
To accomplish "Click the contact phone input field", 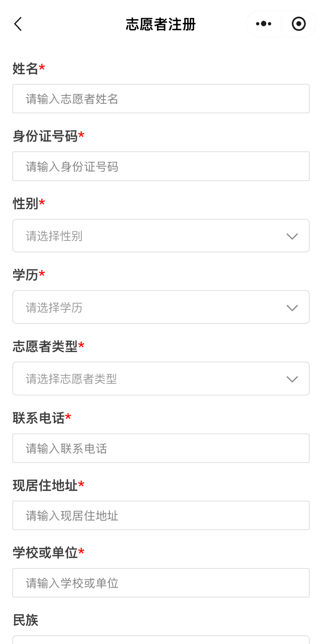I will 161,448.
